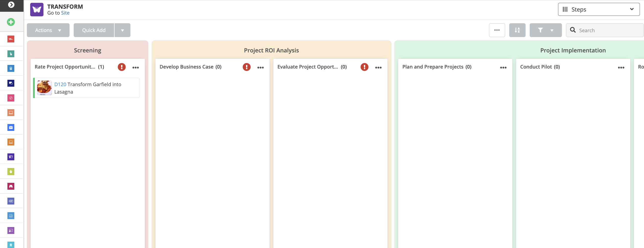Open the Steps view dropdown
644x248 pixels.
click(599, 9)
